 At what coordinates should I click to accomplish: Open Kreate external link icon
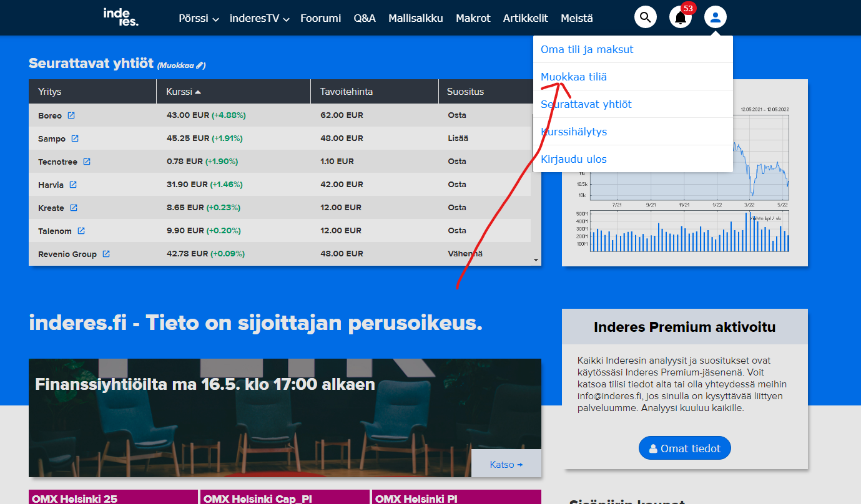click(74, 208)
